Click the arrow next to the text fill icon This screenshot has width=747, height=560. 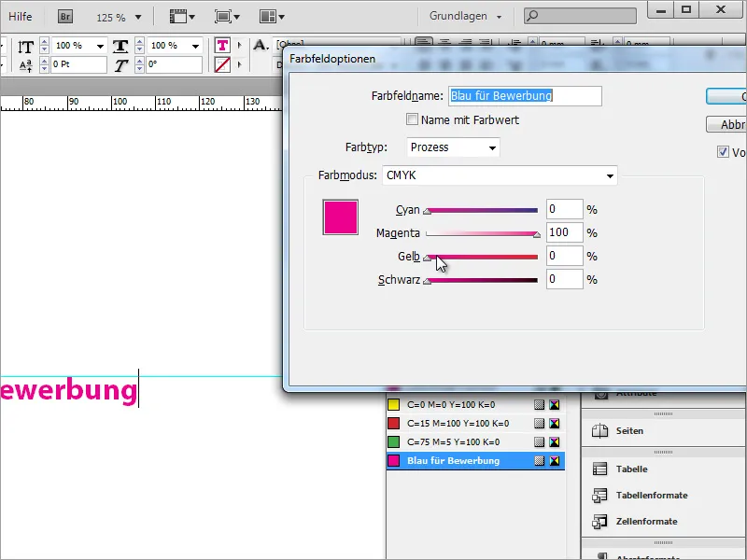tap(240, 46)
